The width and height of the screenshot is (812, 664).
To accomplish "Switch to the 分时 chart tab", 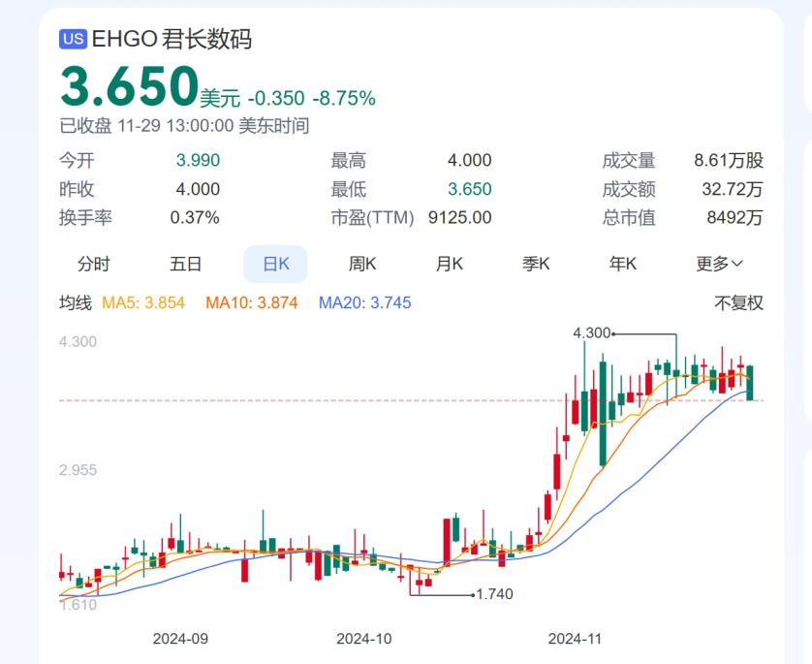I will [x=94, y=265].
